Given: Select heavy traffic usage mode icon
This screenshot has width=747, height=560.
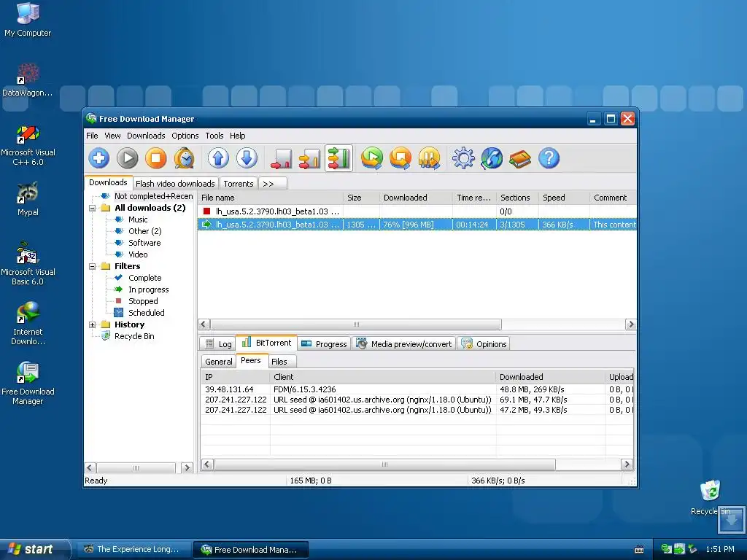Looking at the screenshot, I should tap(338, 158).
